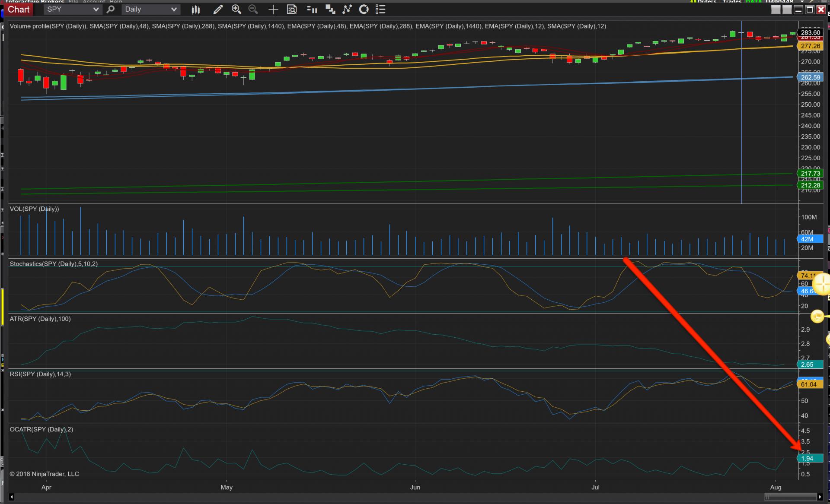Expand the Daily interval dropdown
830x504 pixels.
tap(173, 10)
